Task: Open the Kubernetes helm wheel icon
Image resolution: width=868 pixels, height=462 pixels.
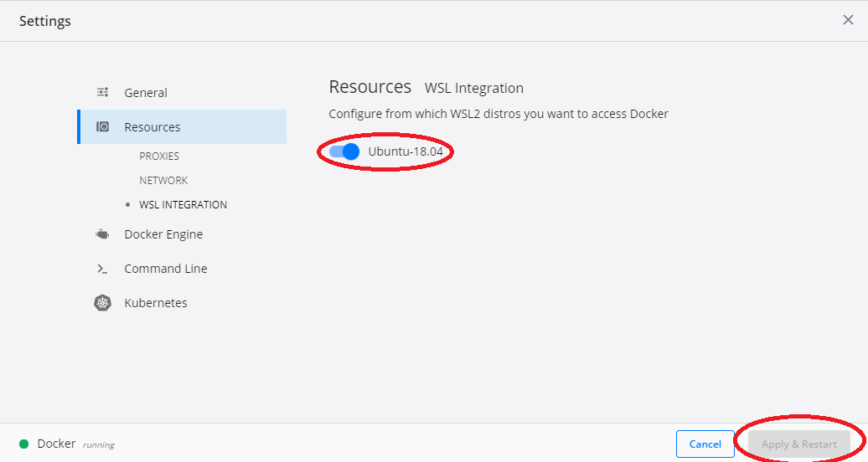Action: (102, 303)
